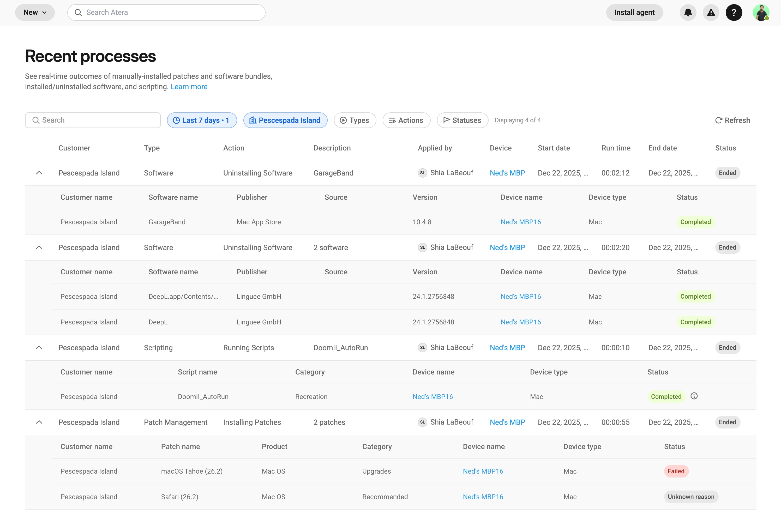Click the 00:00:55 run time value
Viewport: 781px width, 532px height.
point(615,422)
